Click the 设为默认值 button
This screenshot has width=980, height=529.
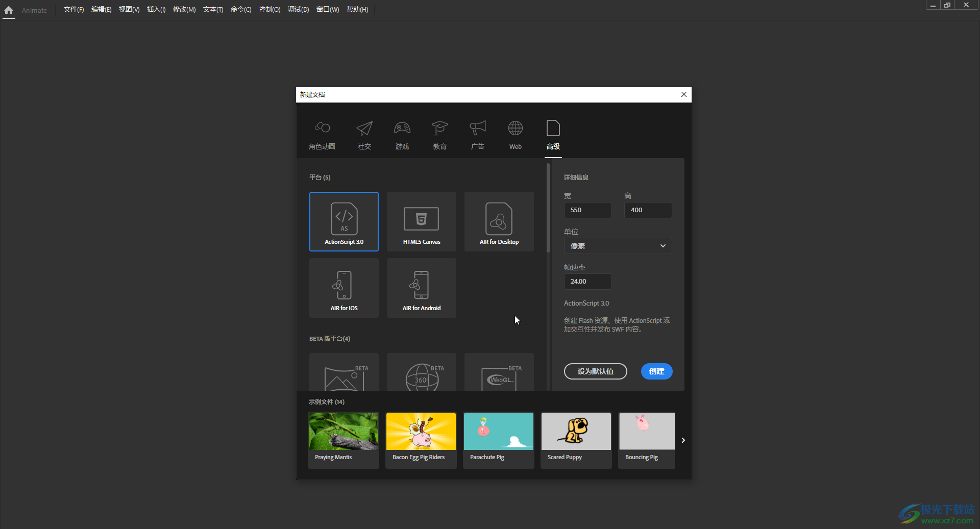click(596, 371)
